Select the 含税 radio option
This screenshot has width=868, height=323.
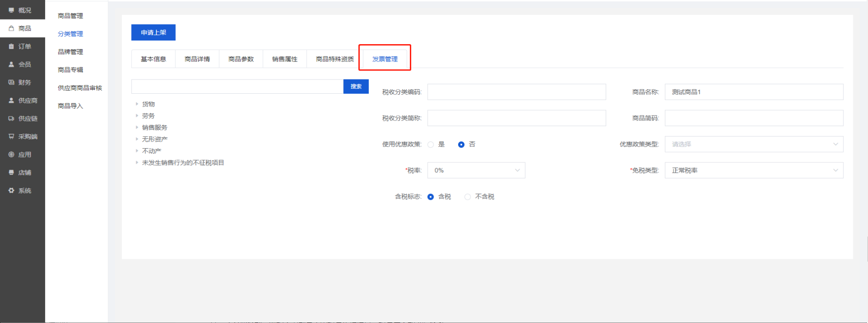430,197
